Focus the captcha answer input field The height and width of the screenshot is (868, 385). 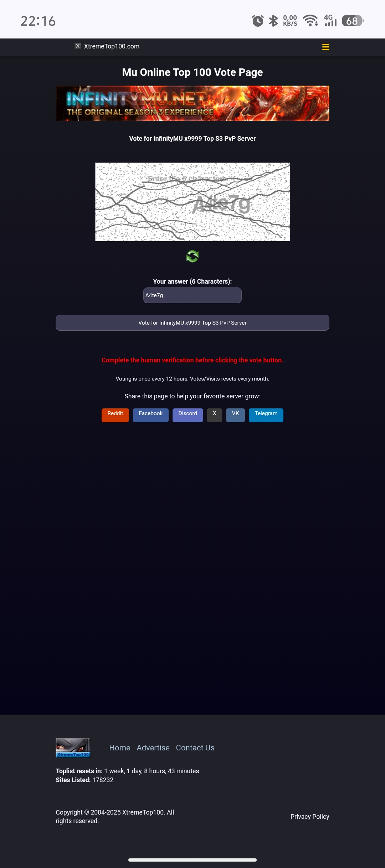tap(192, 295)
